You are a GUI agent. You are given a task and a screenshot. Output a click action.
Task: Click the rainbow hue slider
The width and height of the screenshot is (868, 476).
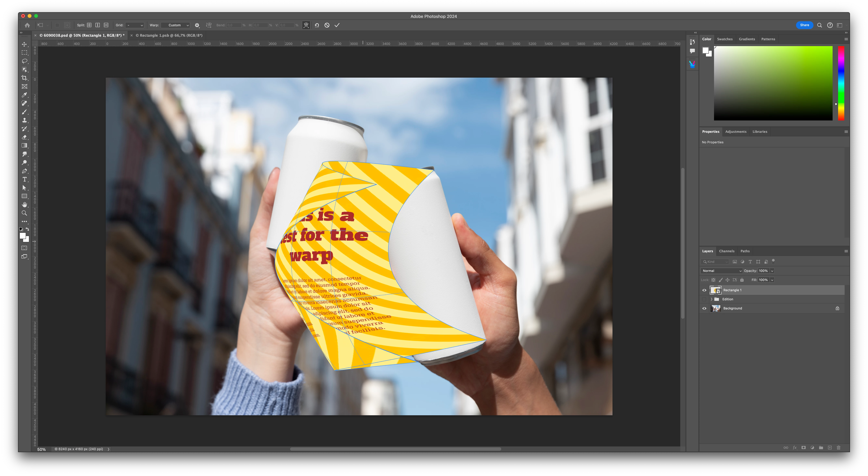click(x=841, y=83)
